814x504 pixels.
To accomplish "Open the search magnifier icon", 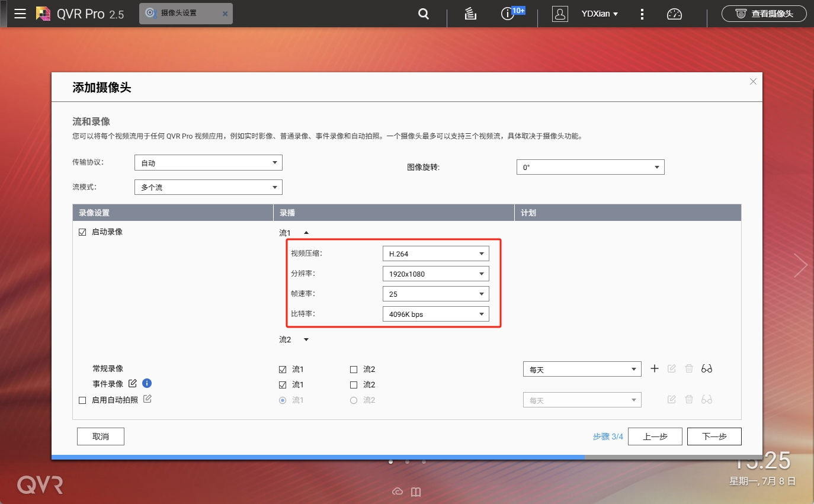I will (x=424, y=14).
